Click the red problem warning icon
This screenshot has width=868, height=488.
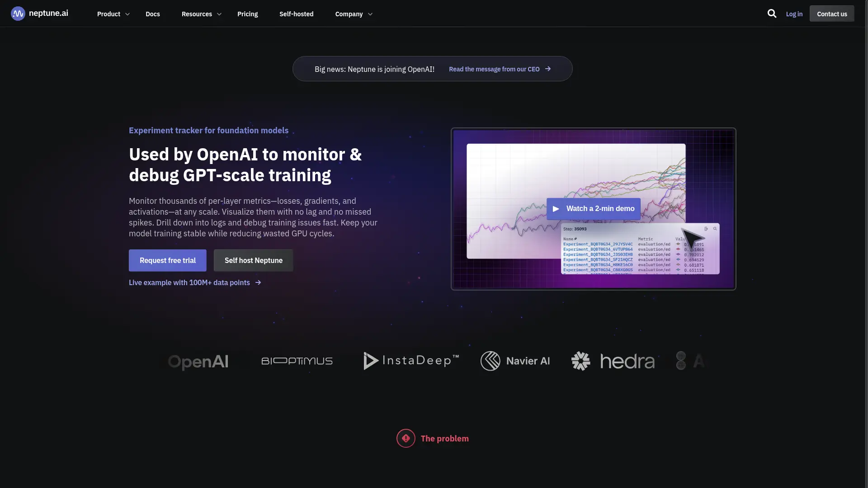pos(406,438)
